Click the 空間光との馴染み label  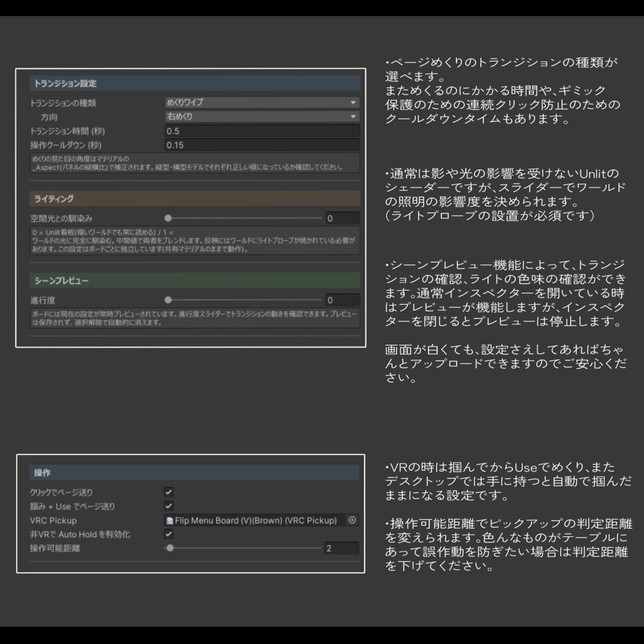pos(61,218)
